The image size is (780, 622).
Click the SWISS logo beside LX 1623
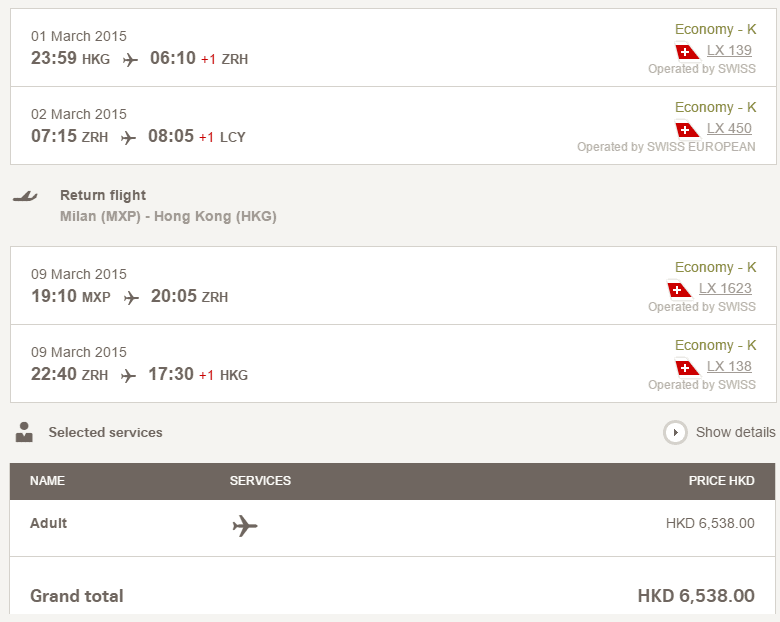click(679, 289)
